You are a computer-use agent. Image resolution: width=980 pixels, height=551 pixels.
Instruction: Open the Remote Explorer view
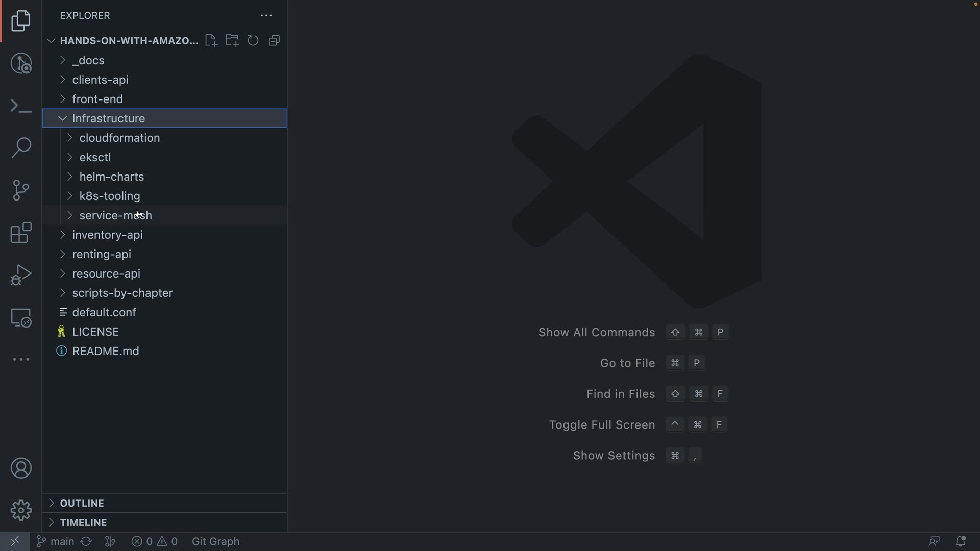tap(21, 318)
